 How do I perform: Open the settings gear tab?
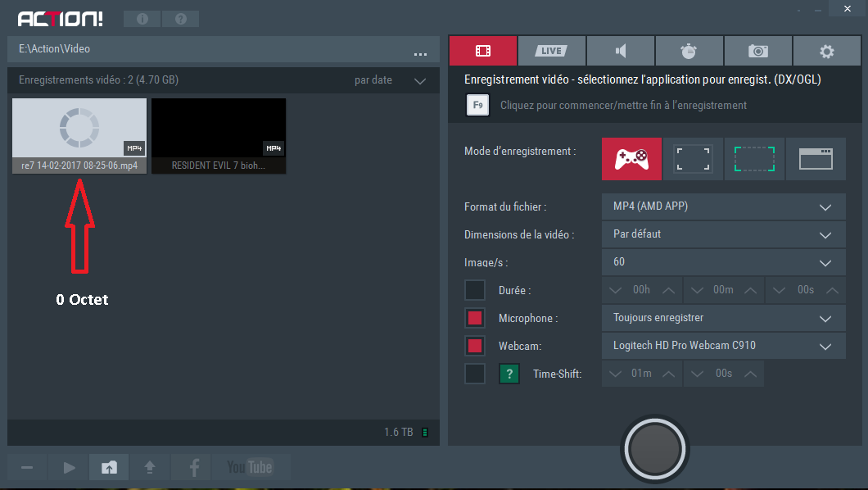826,51
